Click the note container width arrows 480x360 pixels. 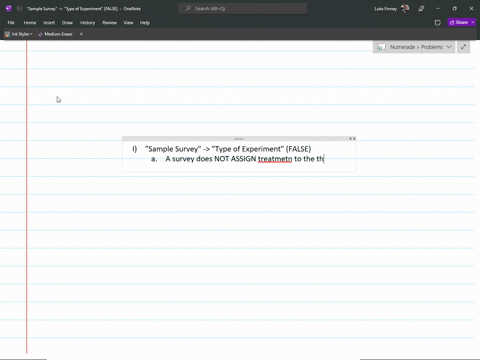pyautogui.click(x=352, y=139)
